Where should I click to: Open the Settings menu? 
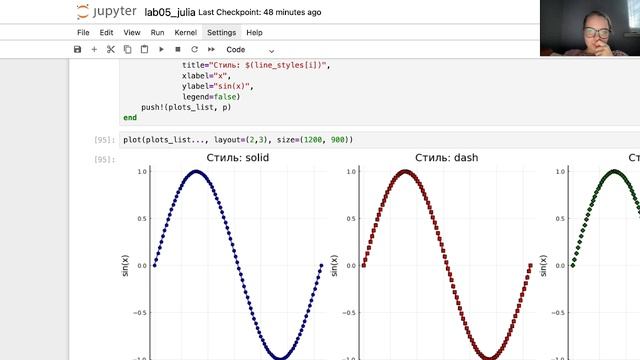[x=221, y=33]
